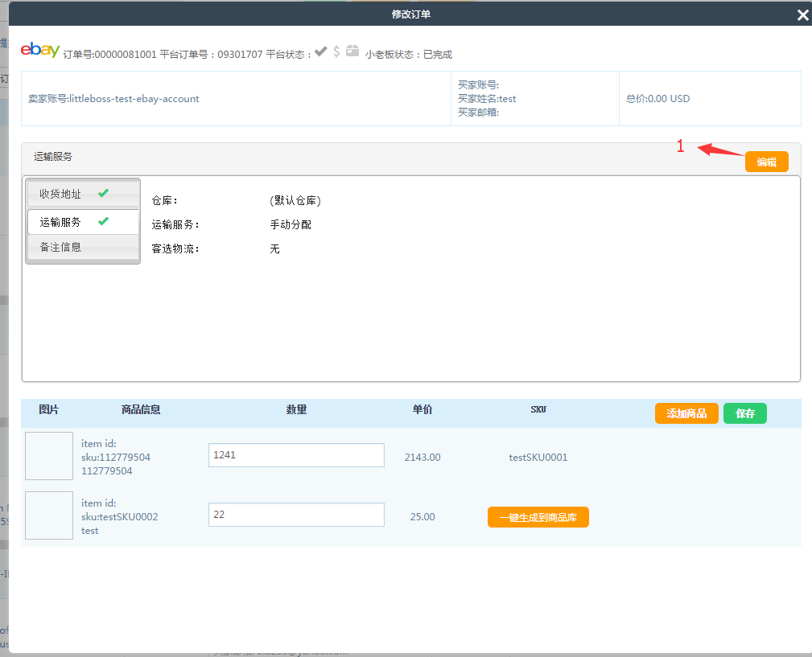Viewport: 812px width, 657px height.
Task: Click the shipping box status icon
Action: pyautogui.click(x=352, y=51)
